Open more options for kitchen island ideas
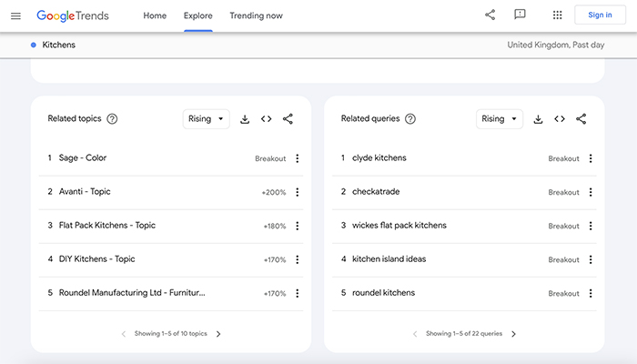637x364 pixels. click(x=591, y=259)
